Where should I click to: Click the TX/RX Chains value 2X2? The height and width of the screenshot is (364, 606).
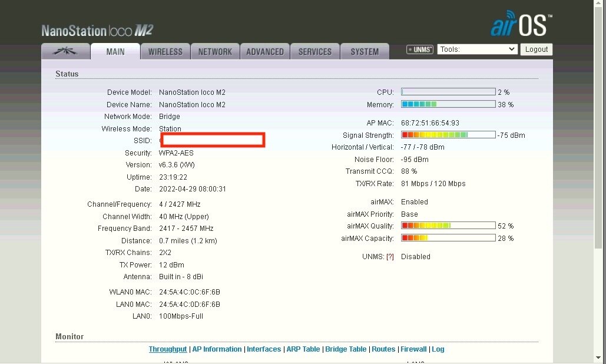[x=165, y=253]
